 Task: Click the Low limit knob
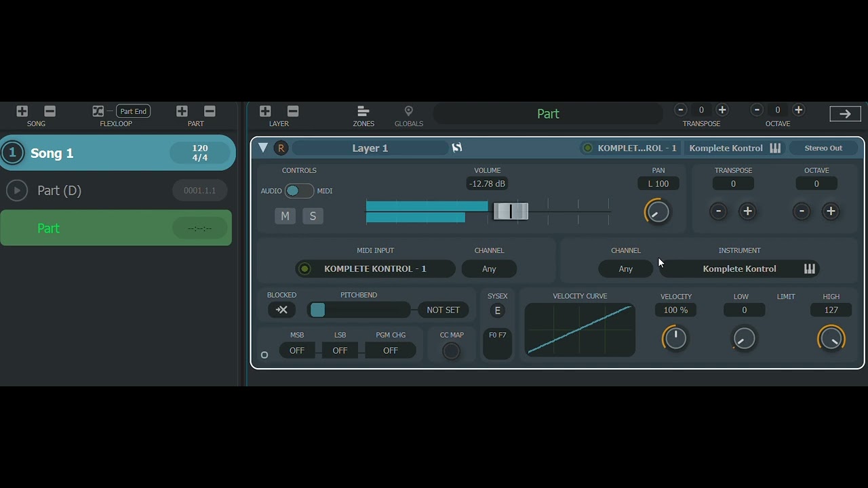point(744,338)
